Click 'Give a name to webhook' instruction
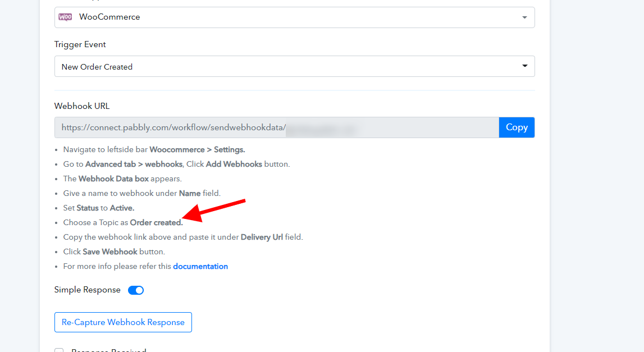The image size is (644, 352). pos(141,193)
